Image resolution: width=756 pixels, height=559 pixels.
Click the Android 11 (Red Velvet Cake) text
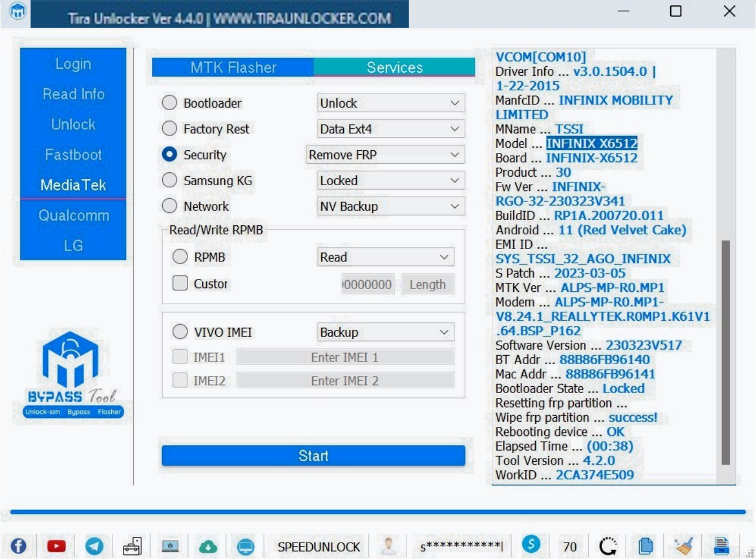[x=622, y=230]
